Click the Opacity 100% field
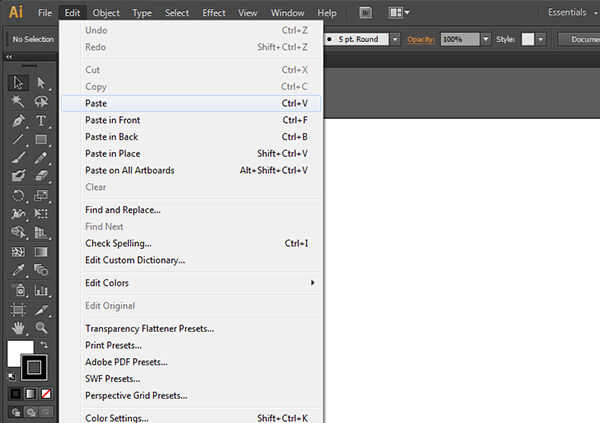 pyautogui.click(x=460, y=39)
